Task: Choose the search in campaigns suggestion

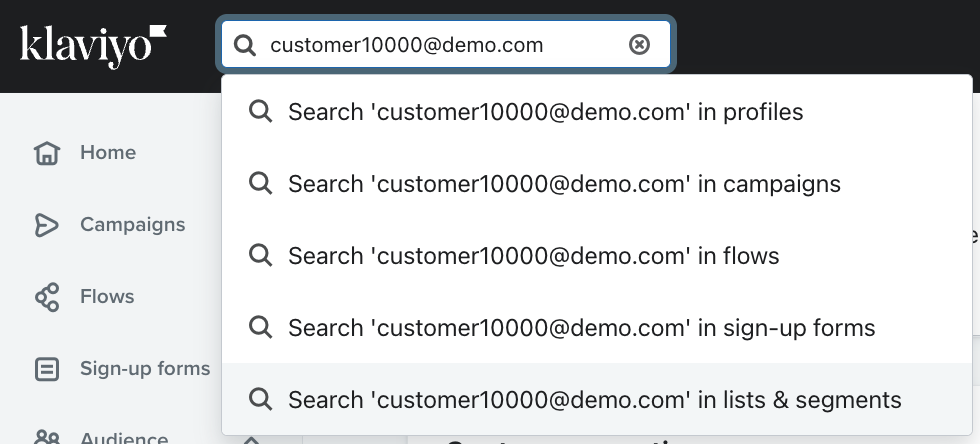Action: coord(597,184)
